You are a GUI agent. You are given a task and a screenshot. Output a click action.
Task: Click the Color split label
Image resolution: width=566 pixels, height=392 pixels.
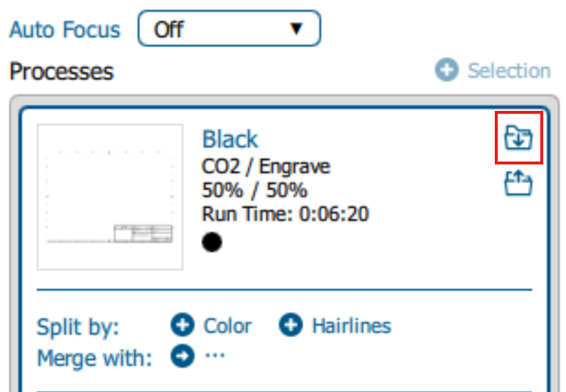[228, 326]
